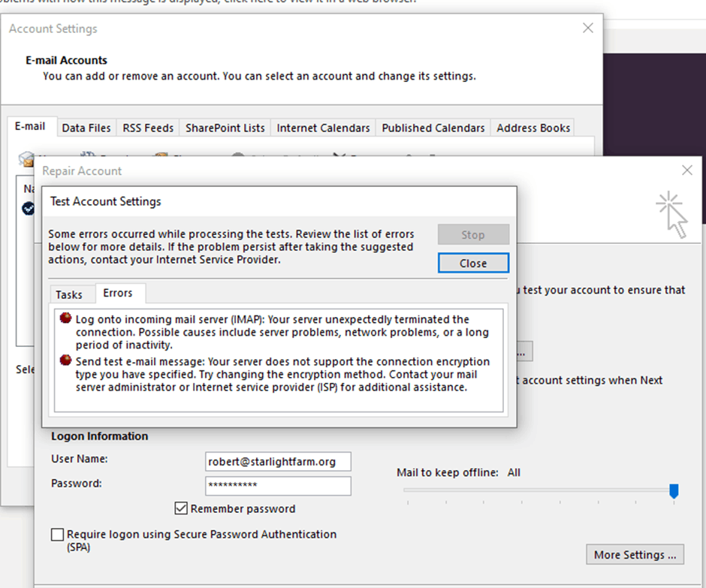Click the User Name input field

[x=278, y=462]
